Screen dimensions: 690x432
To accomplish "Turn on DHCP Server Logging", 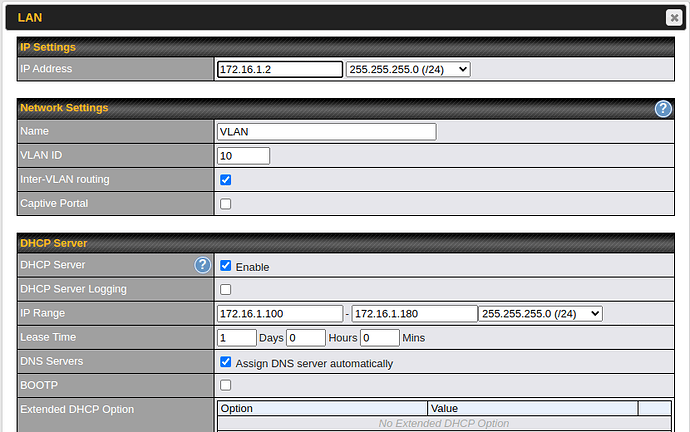I will (226, 290).
